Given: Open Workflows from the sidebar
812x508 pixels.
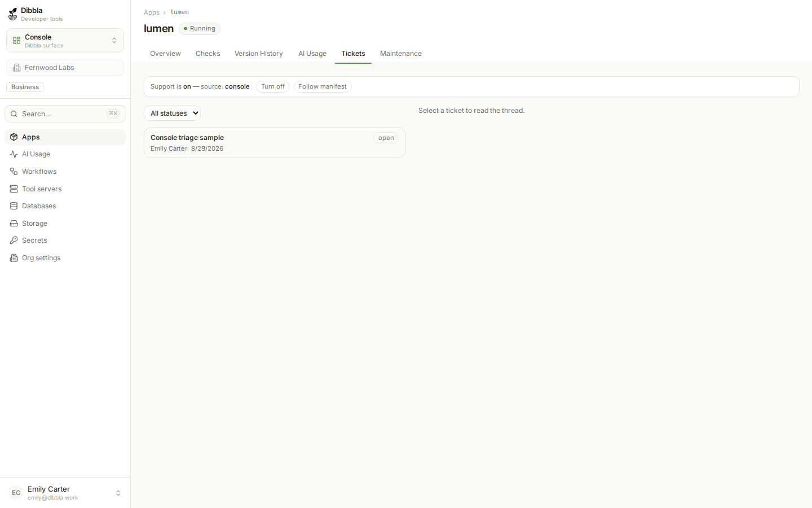Looking at the screenshot, I should click(x=65, y=172).
